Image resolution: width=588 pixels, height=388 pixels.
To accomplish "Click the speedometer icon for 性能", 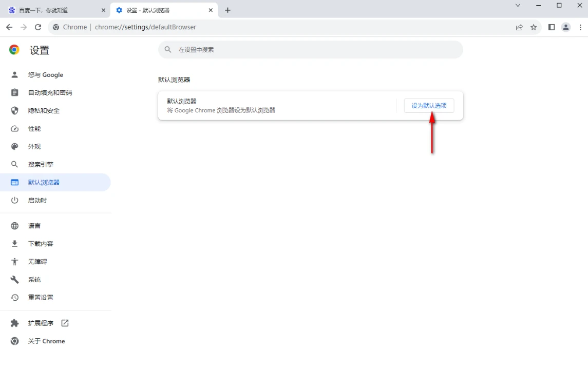I will [x=14, y=129].
